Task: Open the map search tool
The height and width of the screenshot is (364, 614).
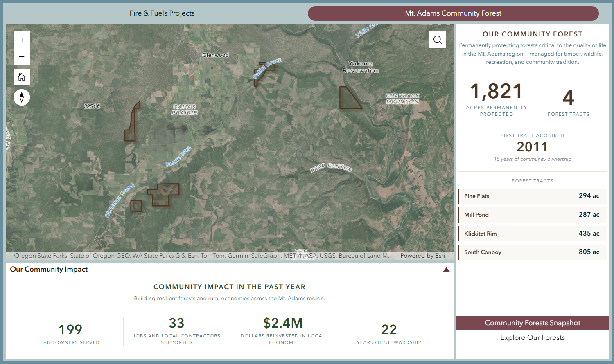Action: [438, 40]
